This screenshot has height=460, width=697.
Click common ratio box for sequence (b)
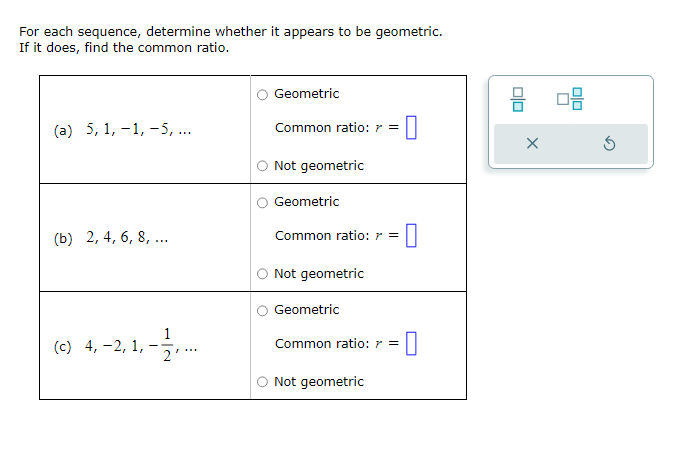[x=411, y=236]
